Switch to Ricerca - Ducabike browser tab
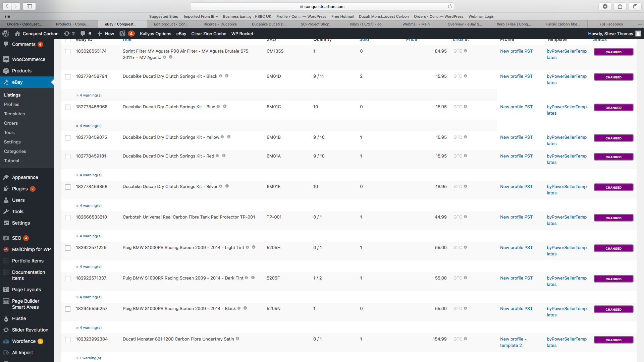 (220, 24)
